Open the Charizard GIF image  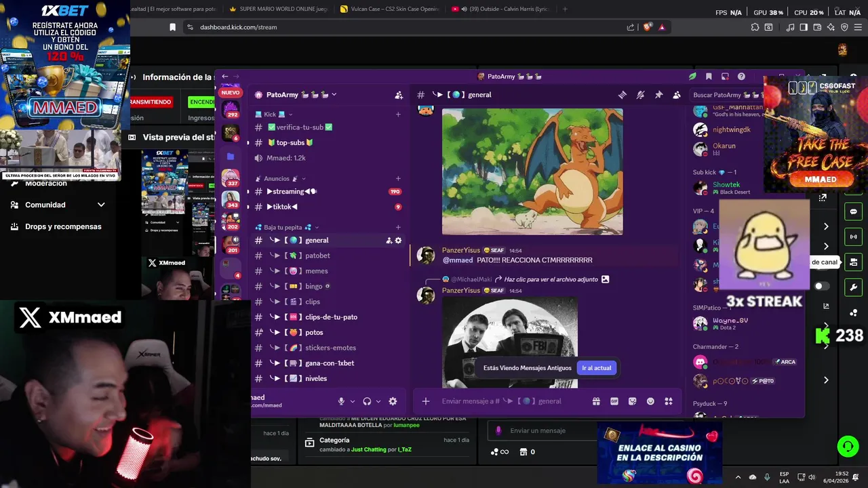pos(532,171)
